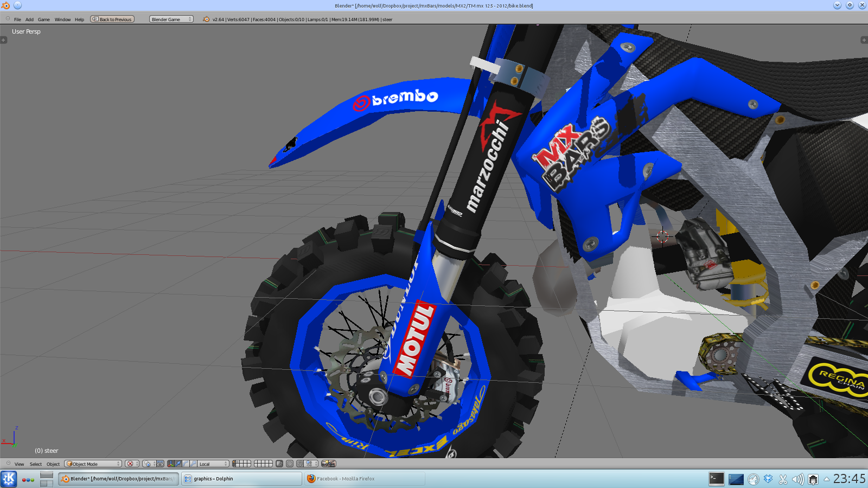The image size is (868, 488).
Task: Click the User Persp view label
Action: pyautogui.click(x=26, y=31)
